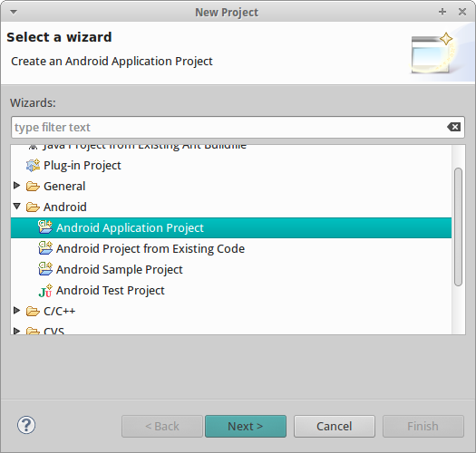
Task: Click the wizard list vertical scrollbar
Action: [459, 226]
